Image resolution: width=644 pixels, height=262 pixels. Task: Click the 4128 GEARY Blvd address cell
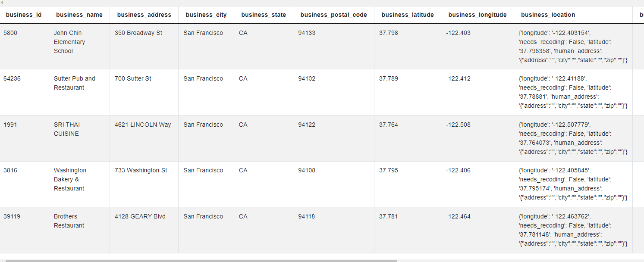140,216
